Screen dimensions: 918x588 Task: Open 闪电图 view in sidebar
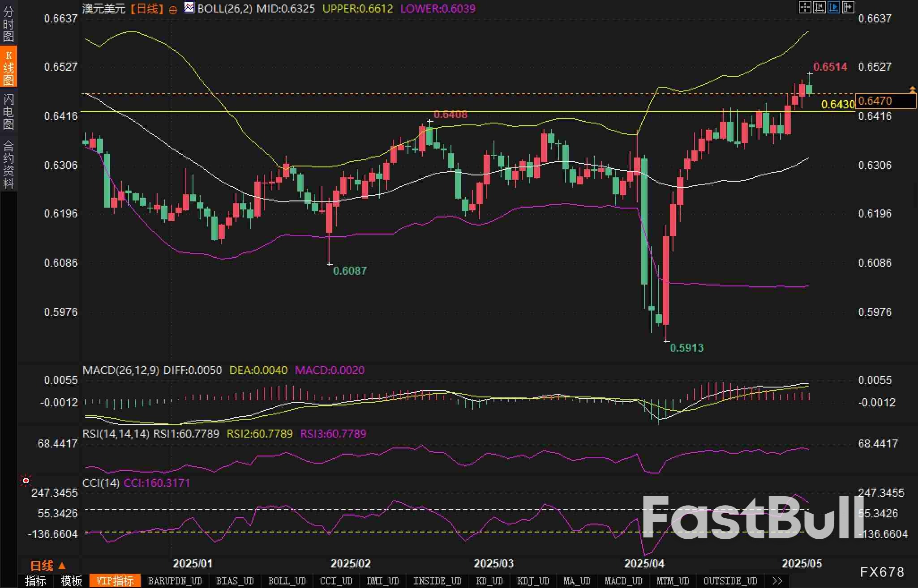(9, 111)
